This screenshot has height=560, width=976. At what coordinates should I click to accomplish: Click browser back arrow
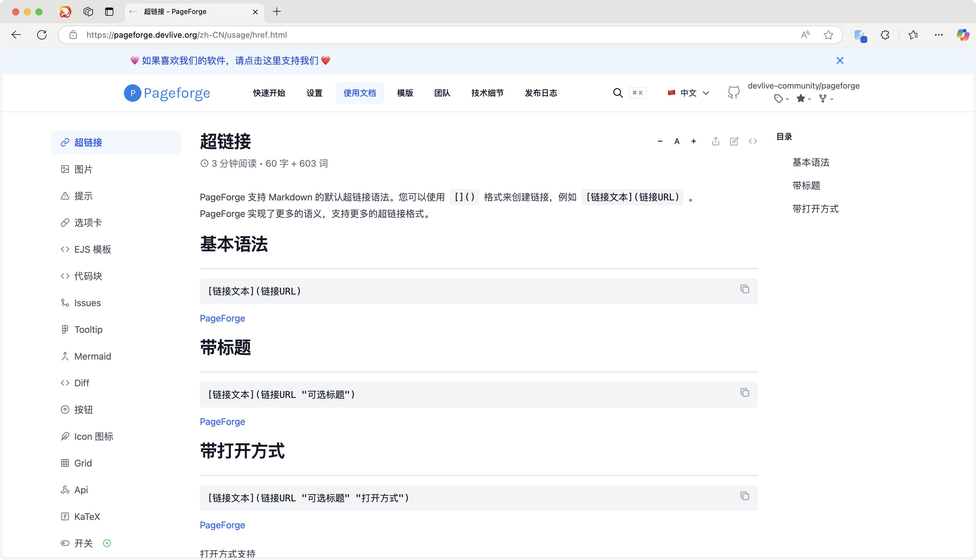click(16, 35)
